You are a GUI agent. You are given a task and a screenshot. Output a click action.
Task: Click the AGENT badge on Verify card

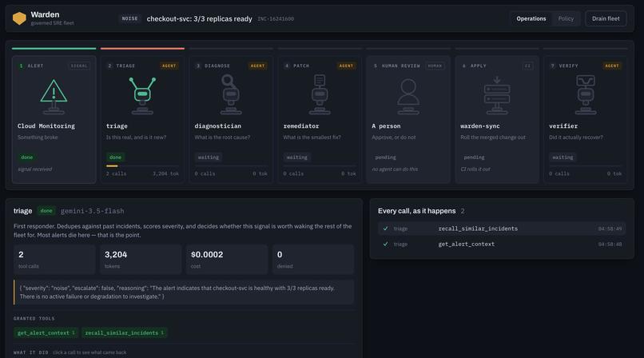click(x=612, y=66)
